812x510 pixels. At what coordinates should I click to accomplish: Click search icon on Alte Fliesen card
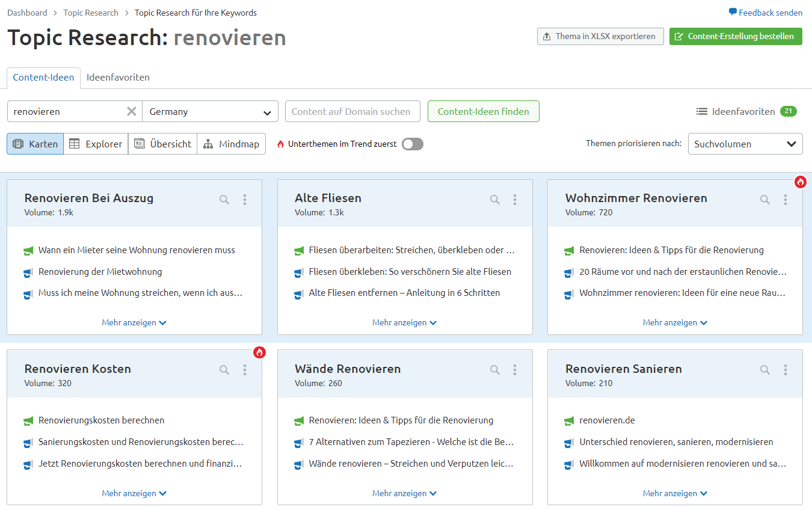point(495,200)
